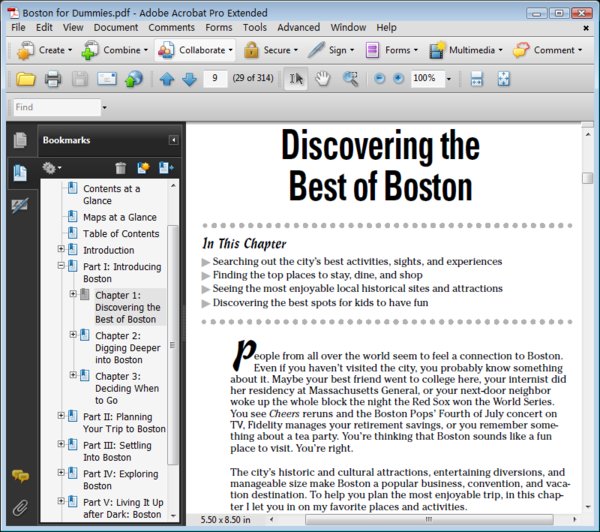The image size is (600, 532).
Task: Delete selected bookmark with trash icon
Action: (121, 168)
